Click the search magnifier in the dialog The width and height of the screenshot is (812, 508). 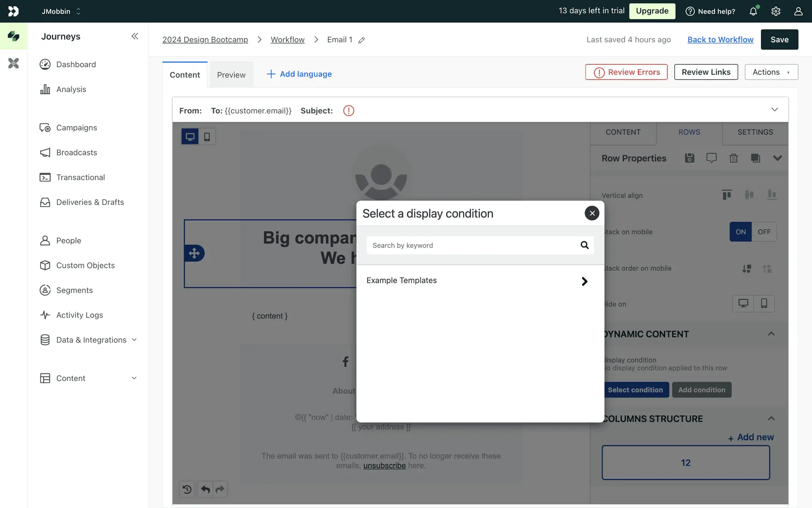click(584, 245)
